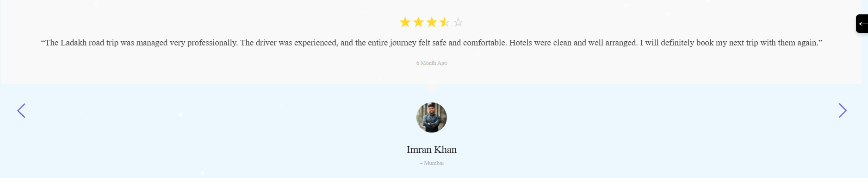Open the black arrow tab at edge
868x178 pixels.
[862, 24]
